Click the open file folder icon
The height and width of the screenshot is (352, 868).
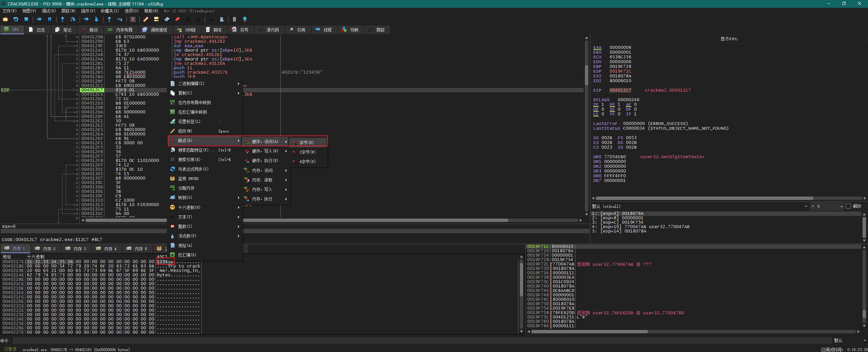(x=5, y=19)
